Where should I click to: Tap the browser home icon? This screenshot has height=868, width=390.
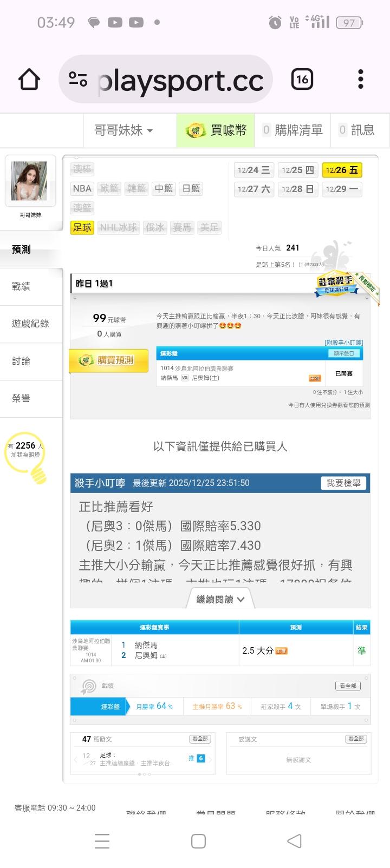coord(29,80)
